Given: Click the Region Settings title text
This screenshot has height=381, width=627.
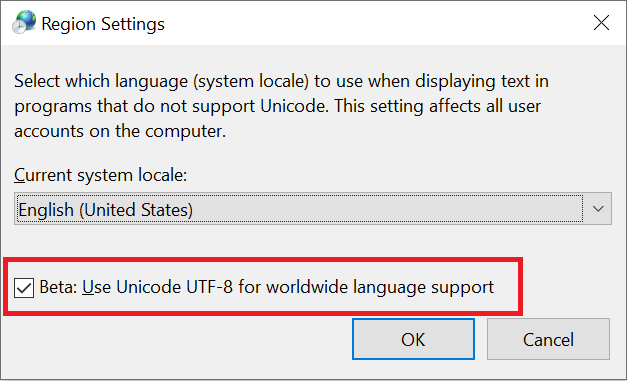Looking at the screenshot, I should 103,24.
